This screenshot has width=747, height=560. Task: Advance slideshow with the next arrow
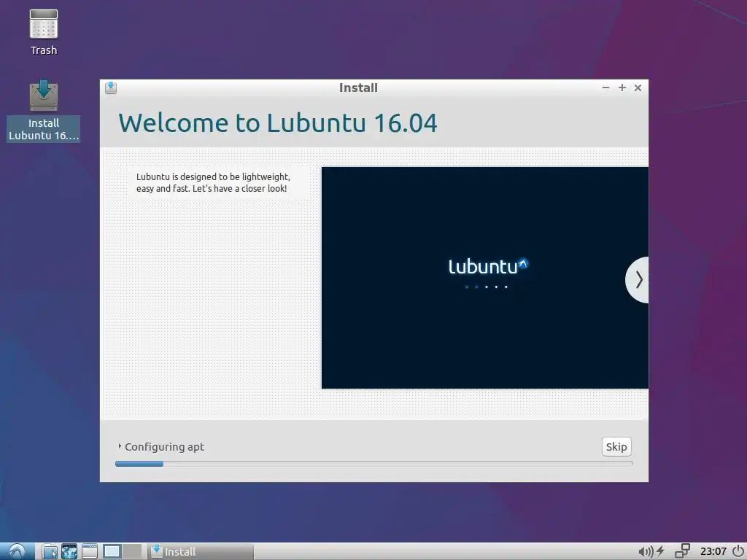(638, 279)
